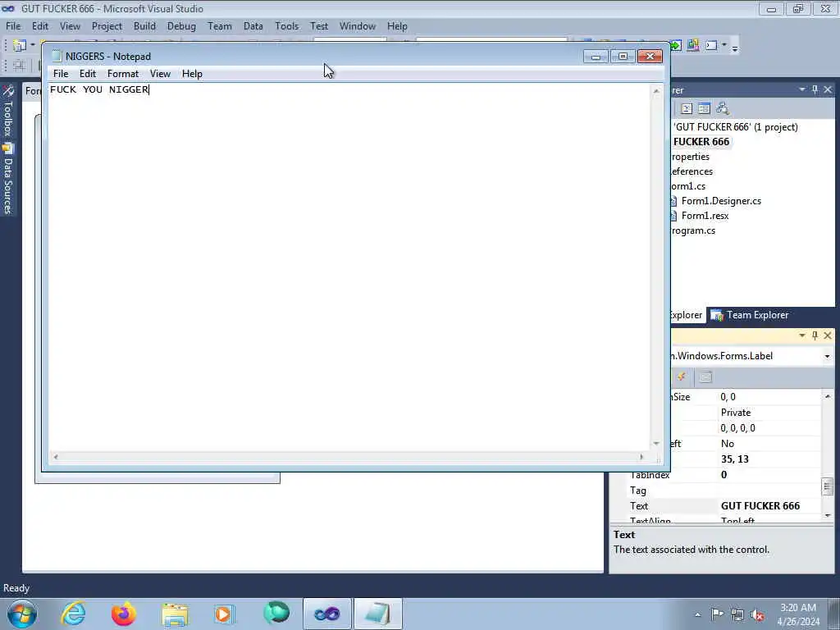Open the New Project icon's dropdown arrow
This screenshot has height=630, width=840.
click(x=33, y=46)
